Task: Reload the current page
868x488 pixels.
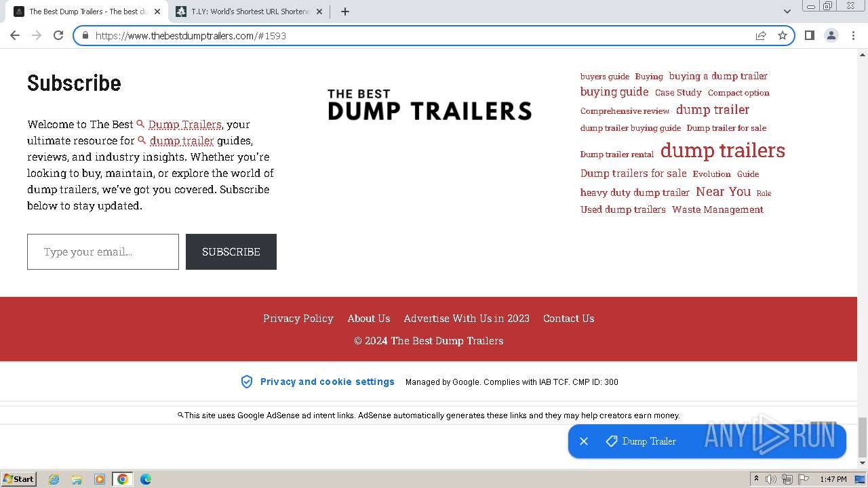Action: [x=58, y=35]
